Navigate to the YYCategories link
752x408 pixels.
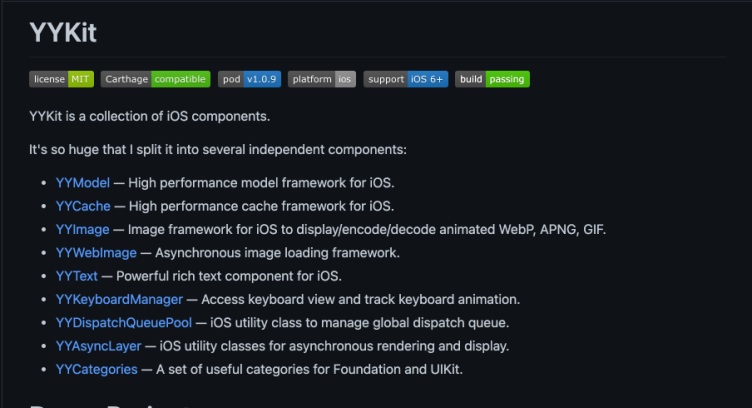(x=97, y=369)
